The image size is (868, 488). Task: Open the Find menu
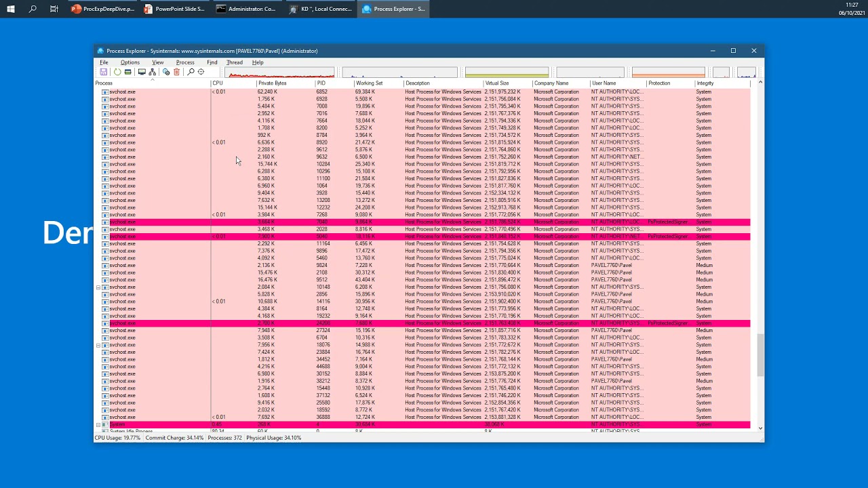212,62
